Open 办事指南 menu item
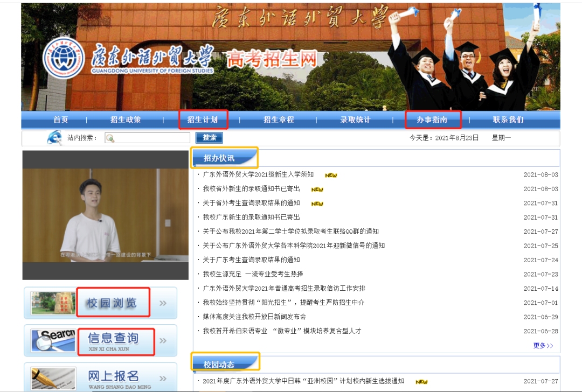This screenshot has width=582, height=392. [432, 120]
